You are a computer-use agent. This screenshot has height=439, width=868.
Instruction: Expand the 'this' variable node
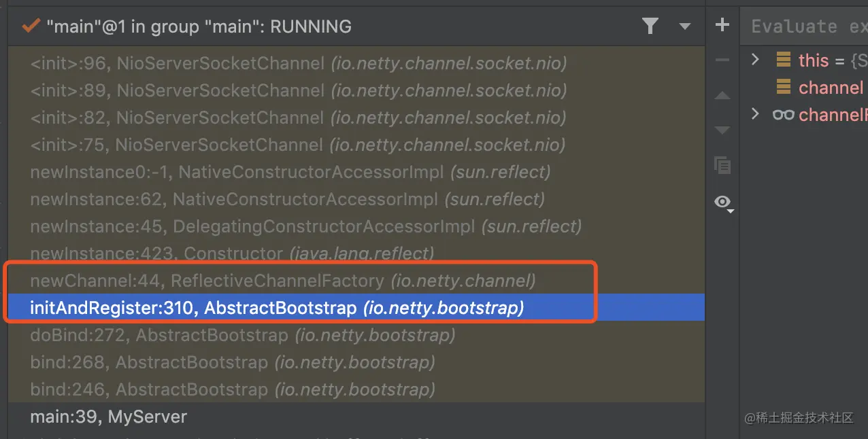click(755, 60)
